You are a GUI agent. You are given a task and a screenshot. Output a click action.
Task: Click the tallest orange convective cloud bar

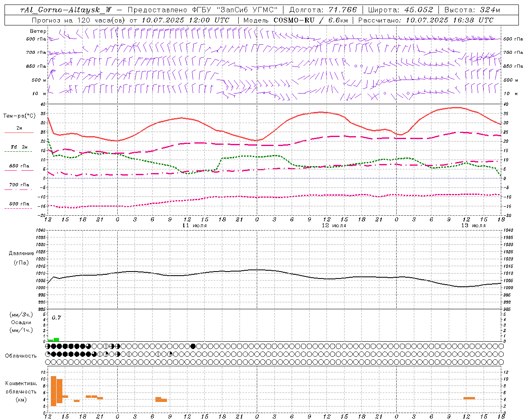(54, 391)
